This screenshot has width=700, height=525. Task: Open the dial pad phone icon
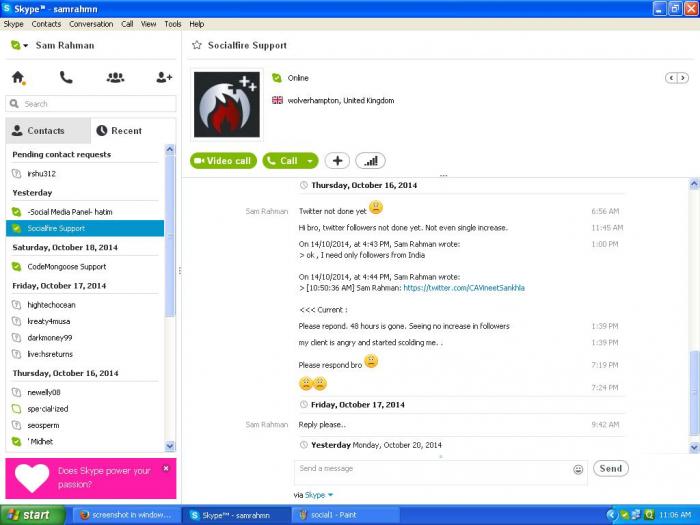pyautogui.click(x=66, y=78)
